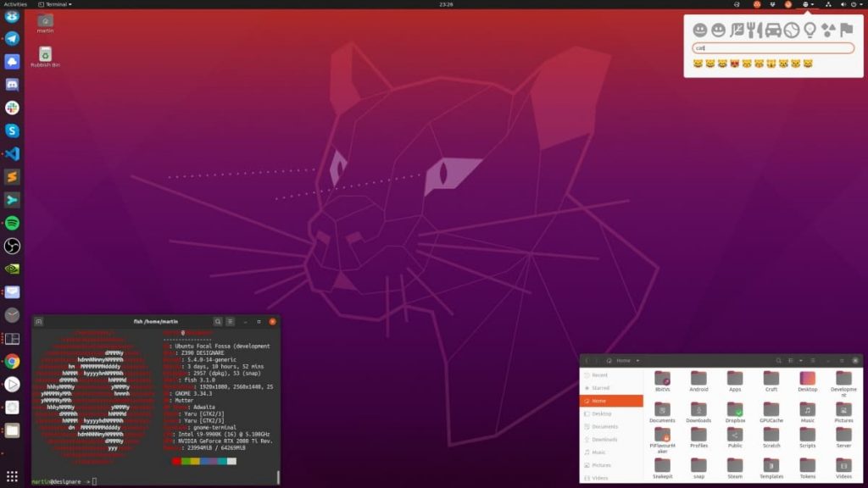This screenshot has height=488, width=868.
Task: Select Starred in the Files sidebar
Action: tap(598, 389)
